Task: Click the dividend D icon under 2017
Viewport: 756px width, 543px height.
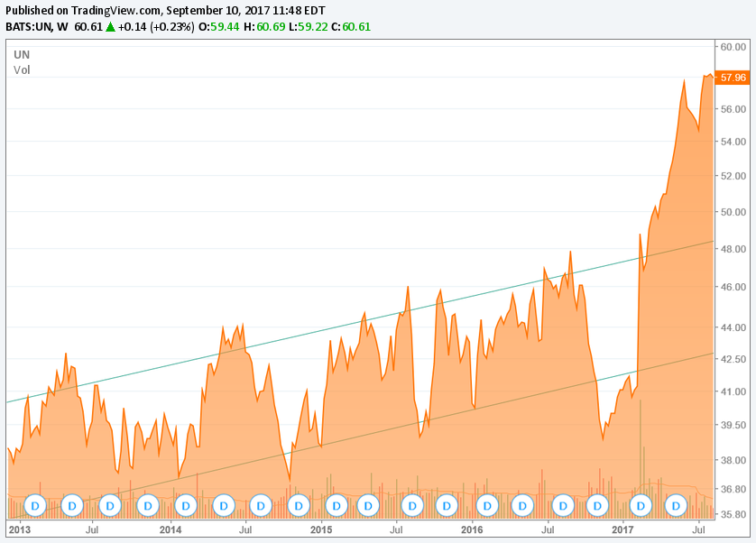Action: tap(641, 505)
